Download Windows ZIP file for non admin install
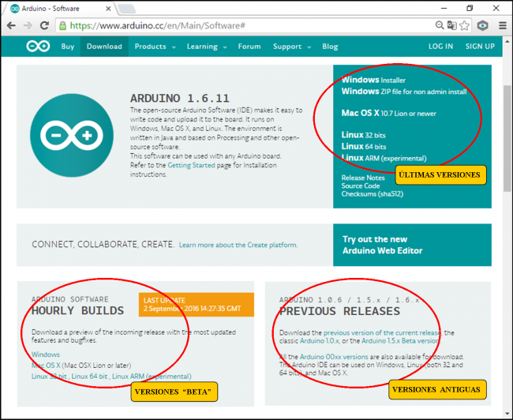Viewport: 513px width, 420px height. click(x=404, y=92)
